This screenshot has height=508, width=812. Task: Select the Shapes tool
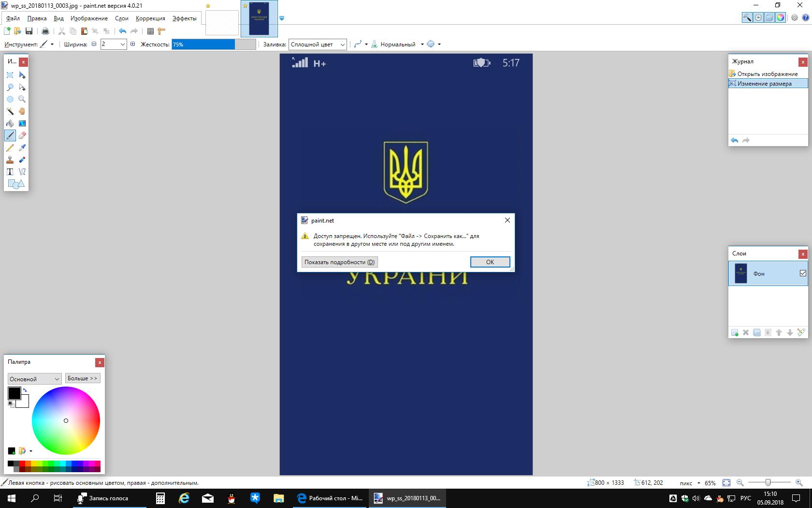pos(16,184)
